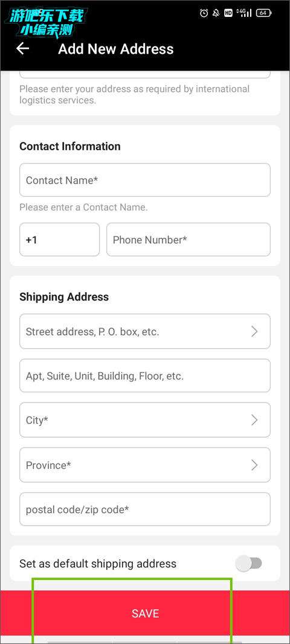Tap the Street address field text
Image resolution: width=290 pixels, height=644 pixels.
(92, 332)
